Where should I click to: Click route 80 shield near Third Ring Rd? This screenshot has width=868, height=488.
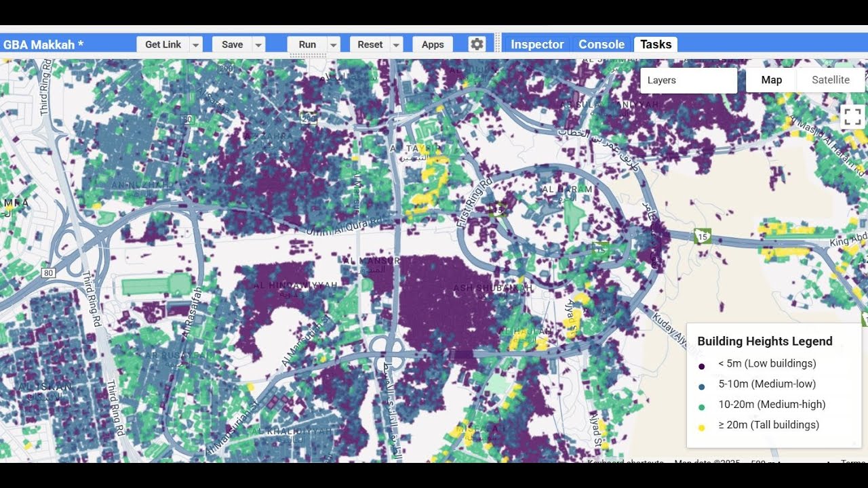(x=47, y=273)
